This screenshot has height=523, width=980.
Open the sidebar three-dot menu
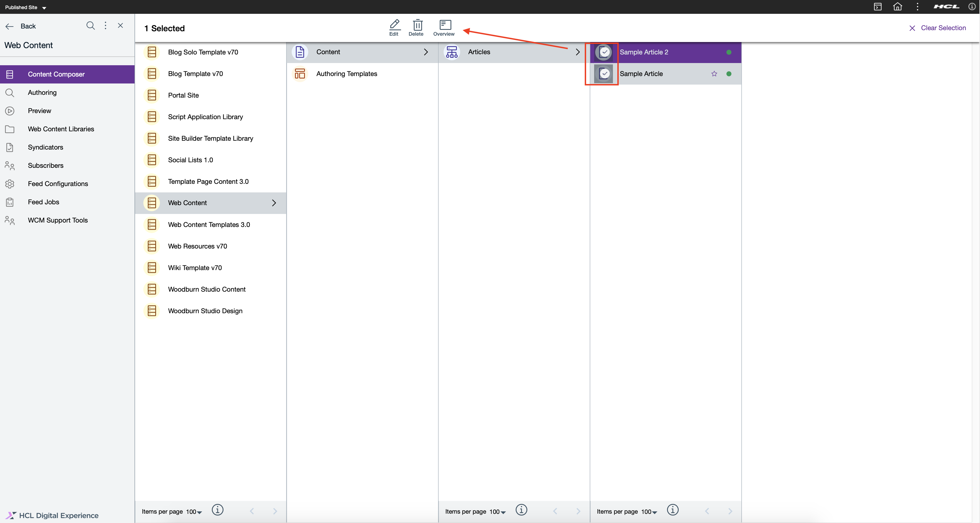106,25
